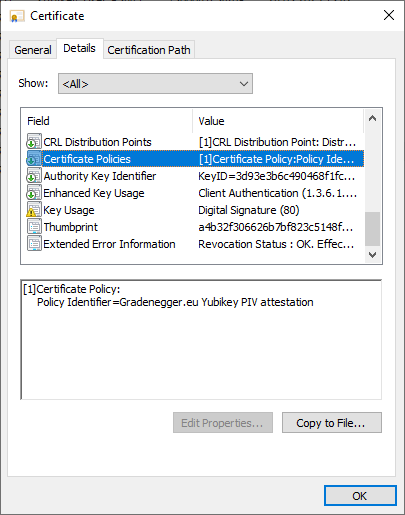Switch to the General tab
This screenshot has height=515, width=405.
[x=33, y=50]
